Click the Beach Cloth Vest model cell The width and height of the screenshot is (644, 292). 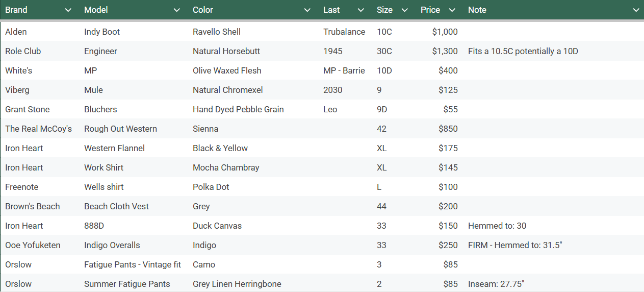(x=117, y=206)
